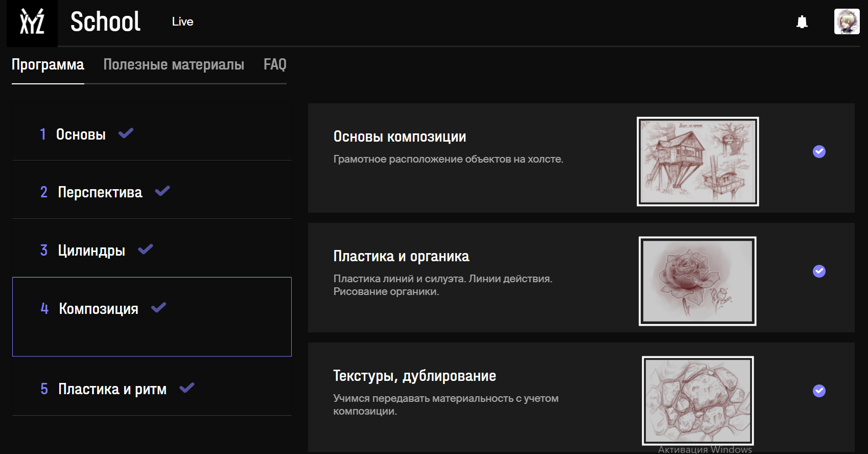Click the checkmark beside Цилиндры
868x454 pixels.
coord(146,249)
